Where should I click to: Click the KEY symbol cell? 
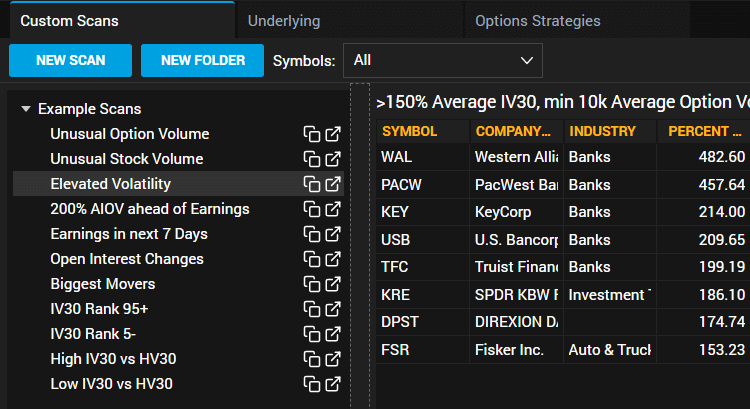pyautogui.click(x=422, y=212)
